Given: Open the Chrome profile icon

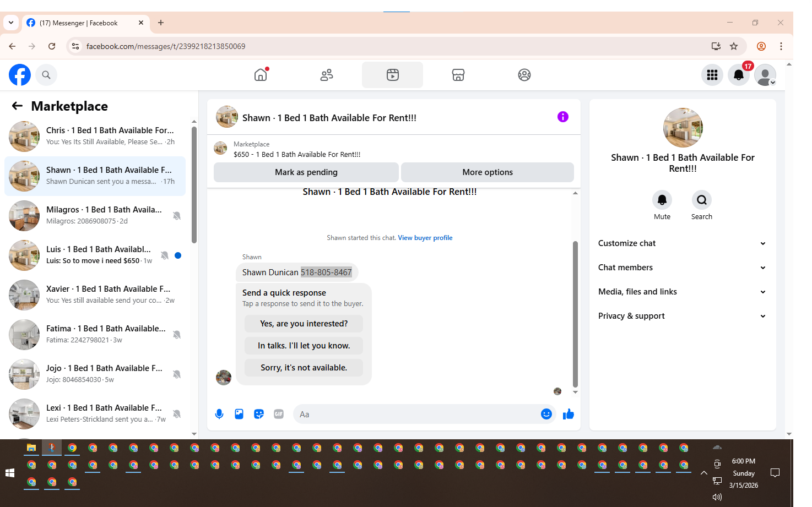Looking at the screenshot, I should click(x=761, y=46).
